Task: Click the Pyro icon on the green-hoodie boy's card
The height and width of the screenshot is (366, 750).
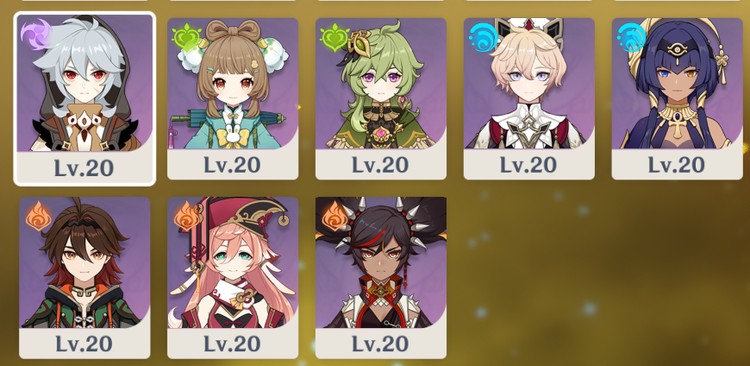Action: point(39,215)
